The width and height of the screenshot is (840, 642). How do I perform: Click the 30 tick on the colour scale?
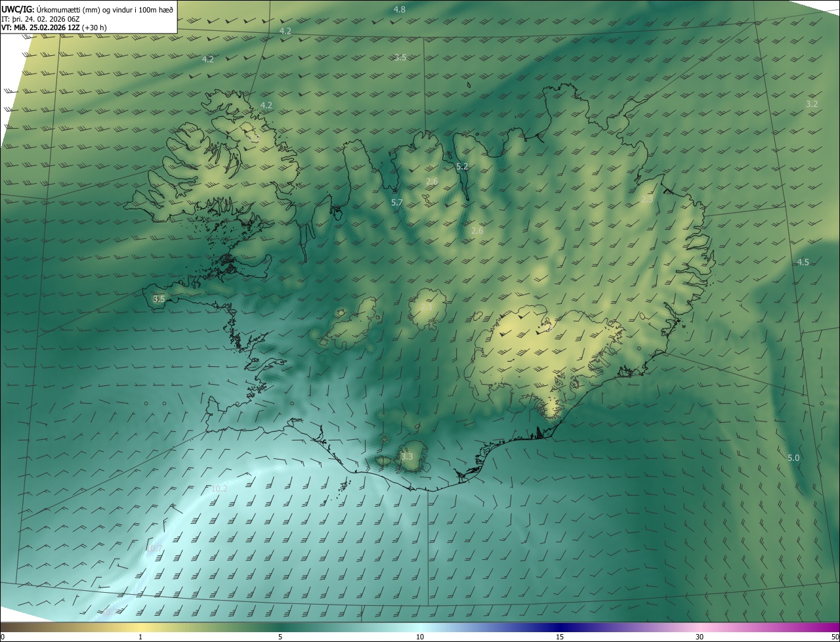(x=700, y=637)
